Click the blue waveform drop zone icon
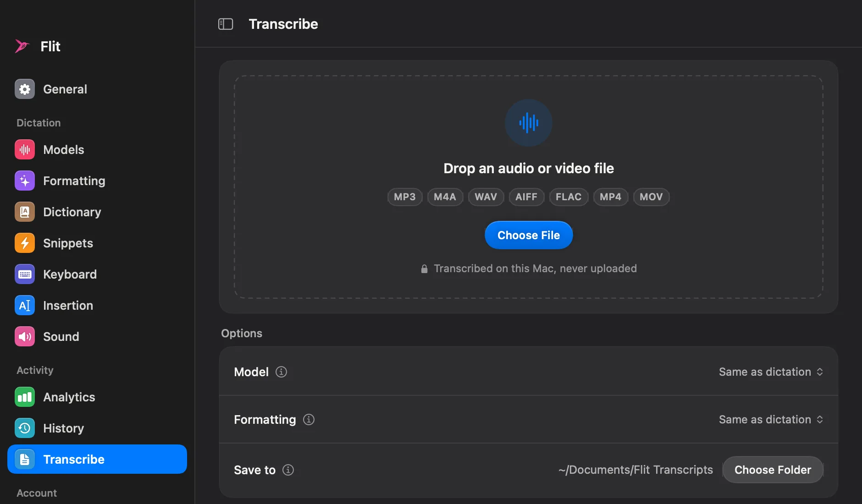862x504 pixels. [529, 123]
